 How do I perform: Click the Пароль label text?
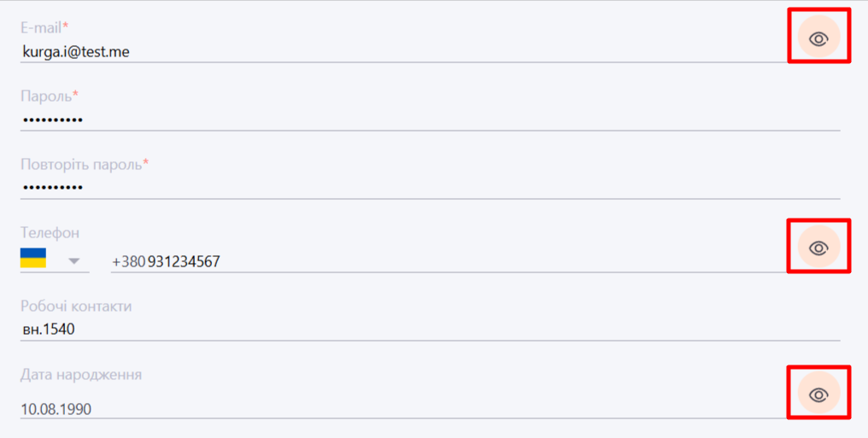[46, 96]
